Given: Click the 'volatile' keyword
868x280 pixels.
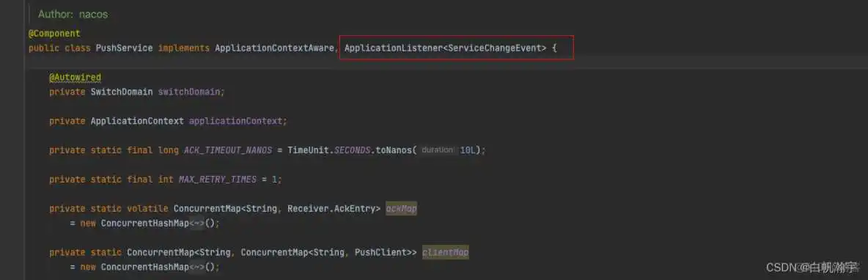Looking at the screenshot, I should tap(147, 209).
